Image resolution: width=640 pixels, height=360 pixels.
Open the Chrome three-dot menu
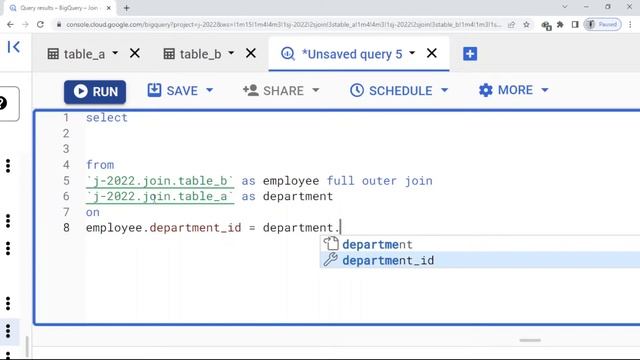pos(630,24)
